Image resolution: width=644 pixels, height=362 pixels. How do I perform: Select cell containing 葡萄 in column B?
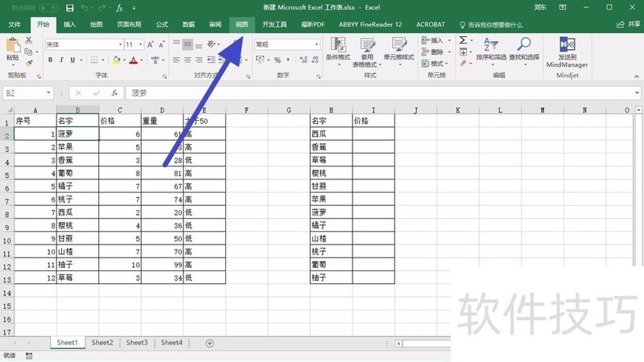(77, 173)
